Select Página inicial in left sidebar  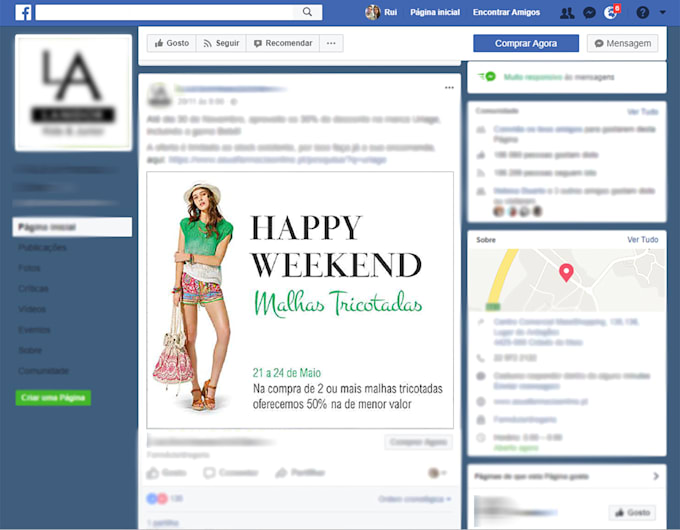point(72,227)
